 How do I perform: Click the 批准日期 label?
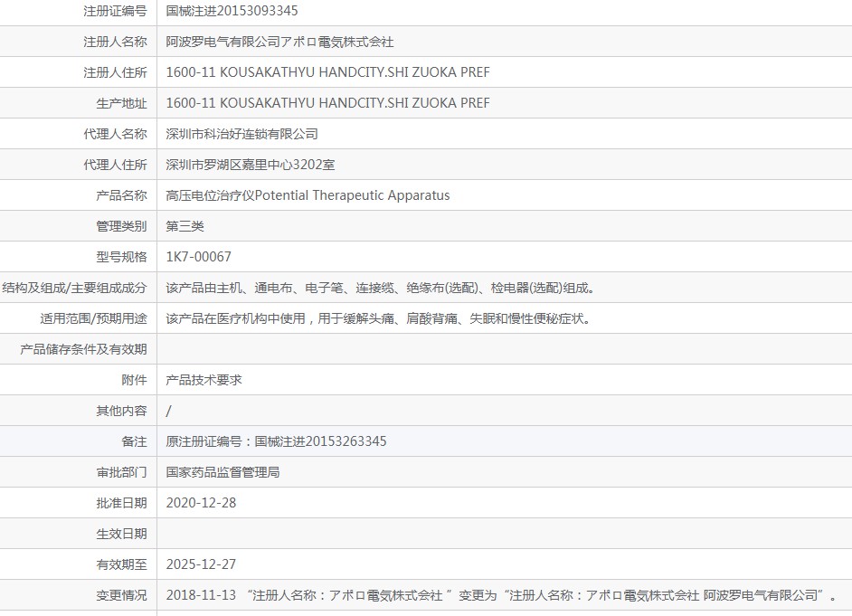pyautogui.click(x=122, y=503)
